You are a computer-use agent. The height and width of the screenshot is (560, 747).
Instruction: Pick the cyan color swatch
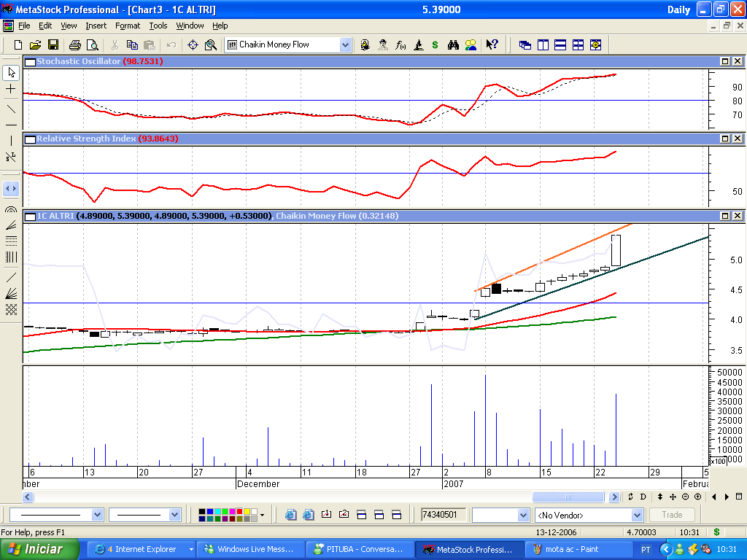(x=217, y=511)
